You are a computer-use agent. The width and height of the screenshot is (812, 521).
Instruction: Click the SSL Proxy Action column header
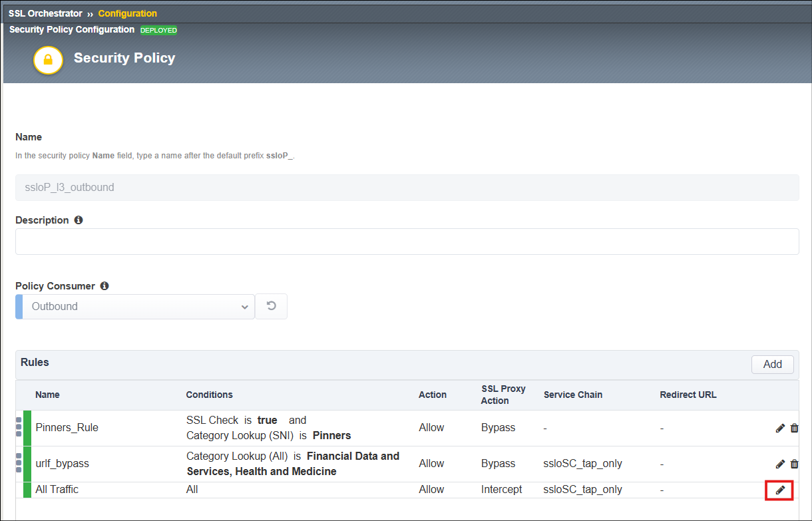click(503, 395)
